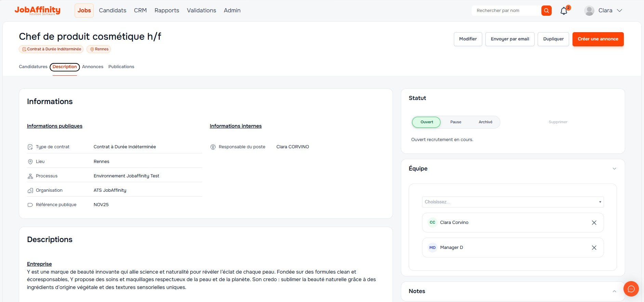Click the Manager D team name
Screen dimensions: 644x302
[451, 248]
